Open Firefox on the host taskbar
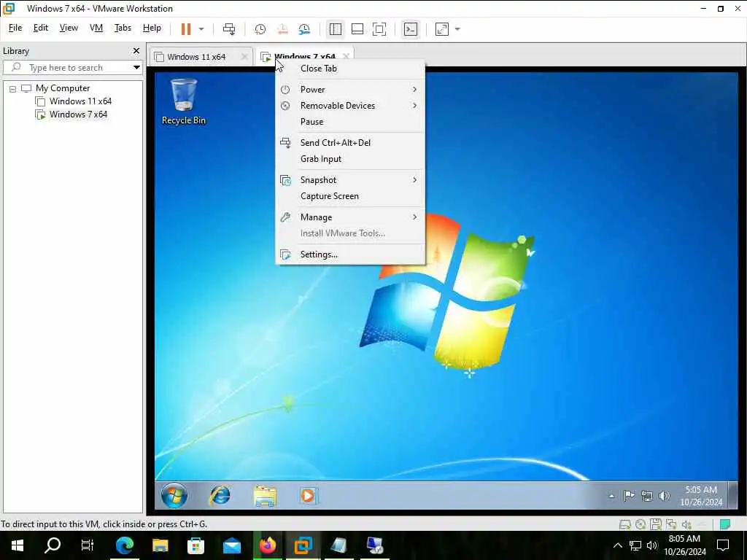This screenshot has width=747, height=560. [267, 545]
